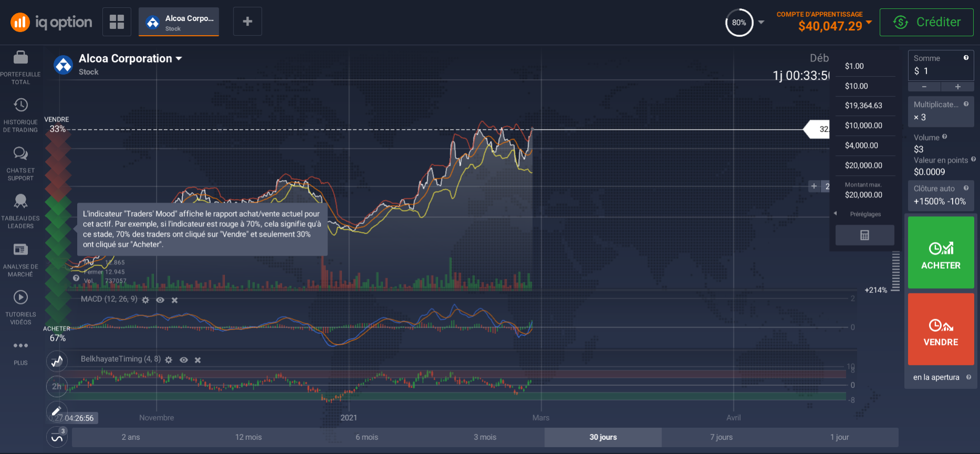
Task: Select the 7 jours timeframe tab
Action: 721,437
